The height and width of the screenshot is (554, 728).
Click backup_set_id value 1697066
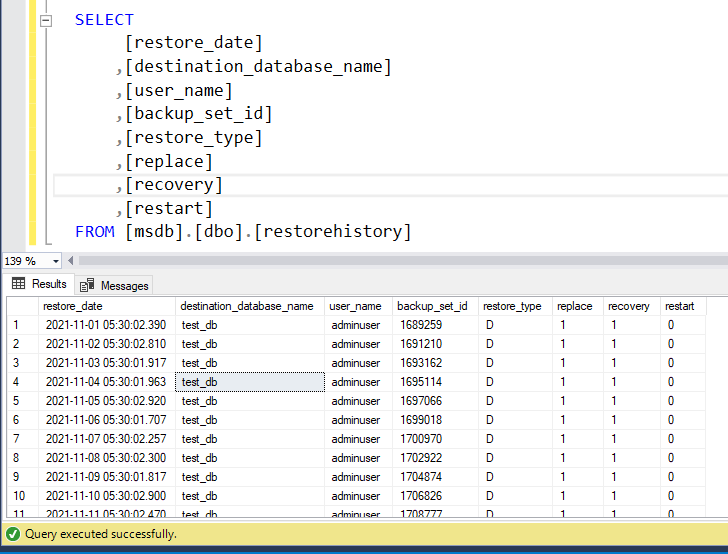tap(435, 401)
